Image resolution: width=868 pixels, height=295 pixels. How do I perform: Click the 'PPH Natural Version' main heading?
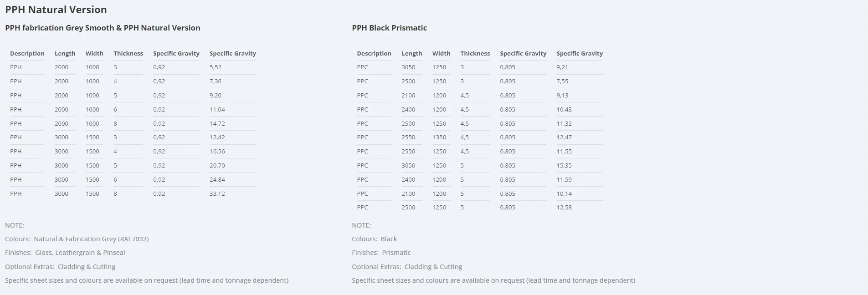[56, 10]
